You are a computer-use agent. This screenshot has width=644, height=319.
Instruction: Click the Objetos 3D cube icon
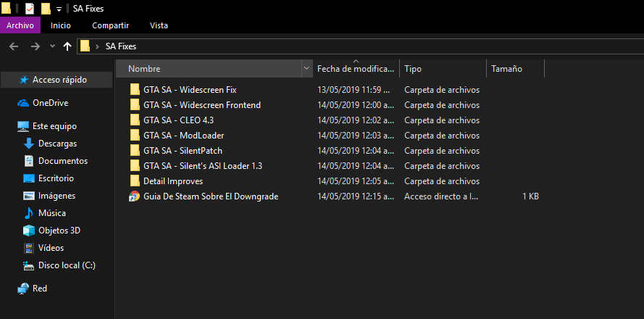pos(29,231)
